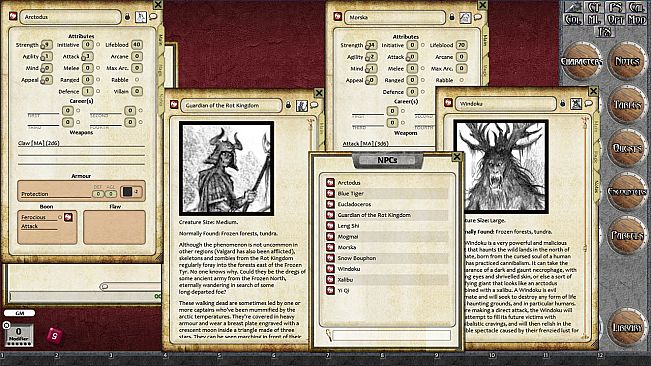The height and width of the screenshot is (366, 651).
Task: Select Yi Qi in NPCs list
Action: point(387,290)
